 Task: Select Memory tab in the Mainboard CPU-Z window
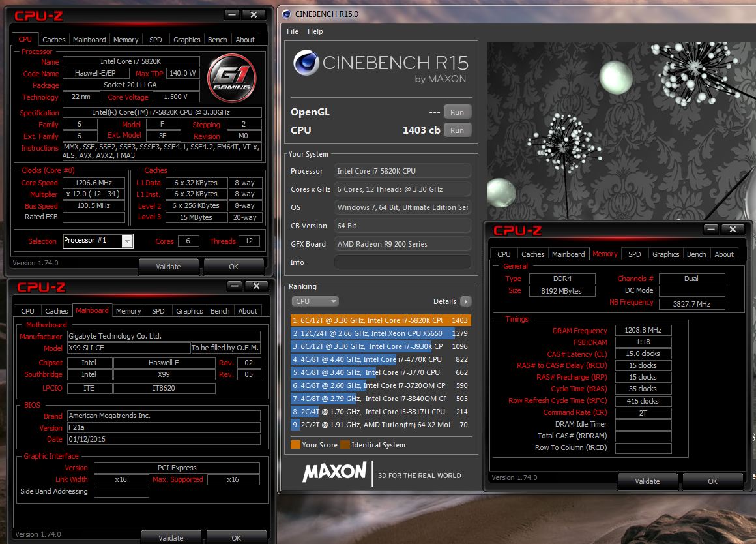coord(128,311)
